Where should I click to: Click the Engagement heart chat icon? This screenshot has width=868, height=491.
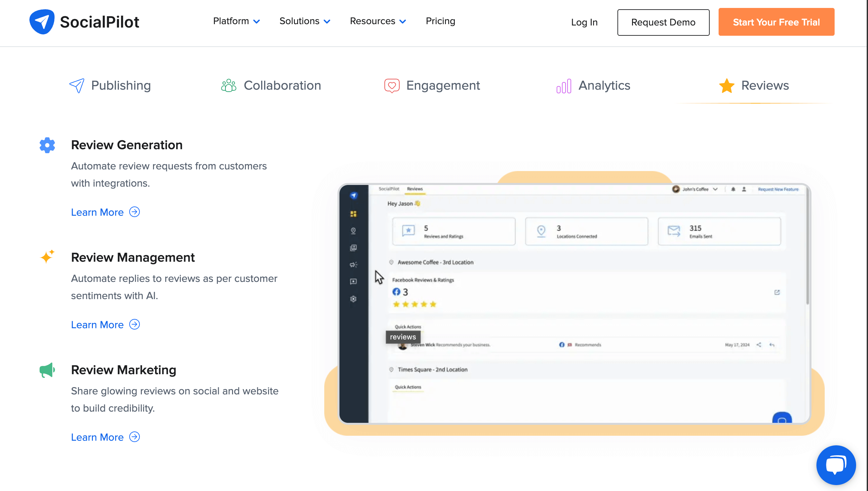point(392,86)
